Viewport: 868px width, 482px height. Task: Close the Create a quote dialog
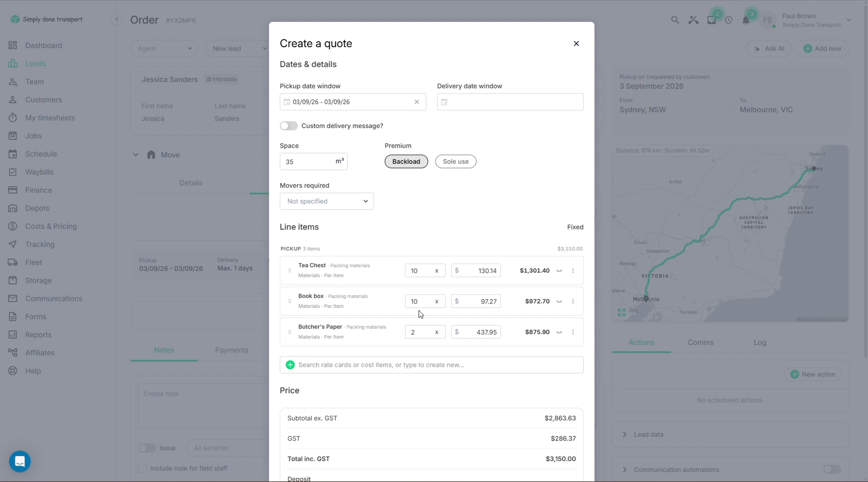[576, 44]
